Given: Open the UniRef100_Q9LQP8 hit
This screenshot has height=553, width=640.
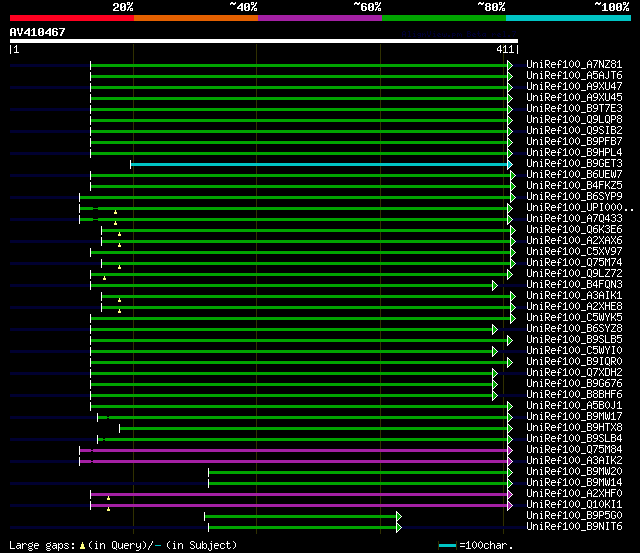Looking at the screenshot, I should click(x=574, y=120).
